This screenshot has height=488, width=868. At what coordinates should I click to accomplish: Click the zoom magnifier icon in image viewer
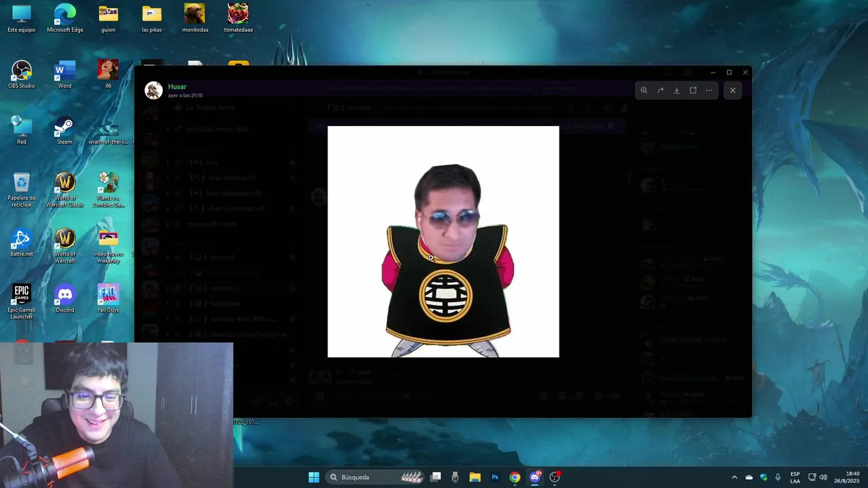[x=644, y=90]
